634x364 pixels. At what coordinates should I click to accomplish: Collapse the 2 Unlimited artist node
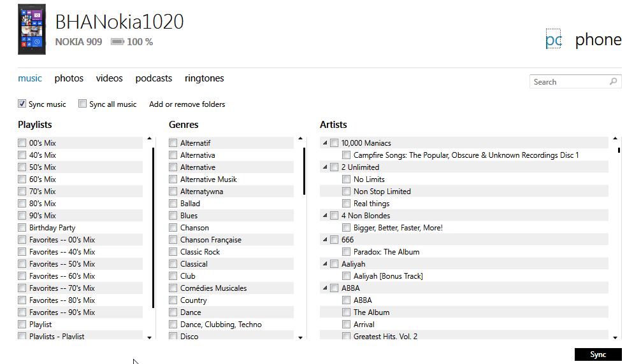click(325, 167)
